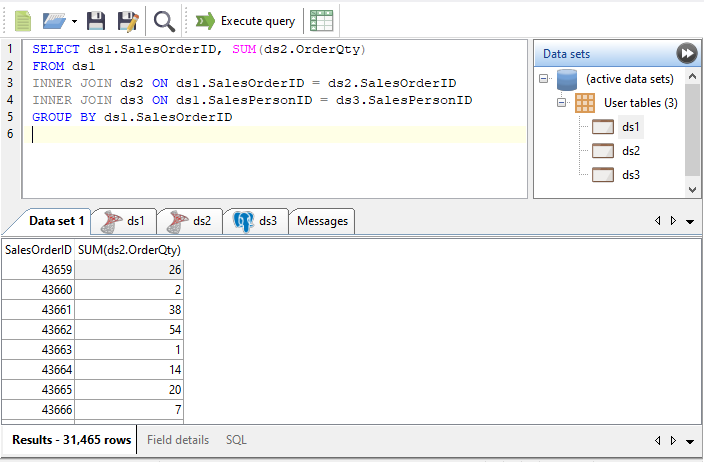Click the Save disk icon

96,20
